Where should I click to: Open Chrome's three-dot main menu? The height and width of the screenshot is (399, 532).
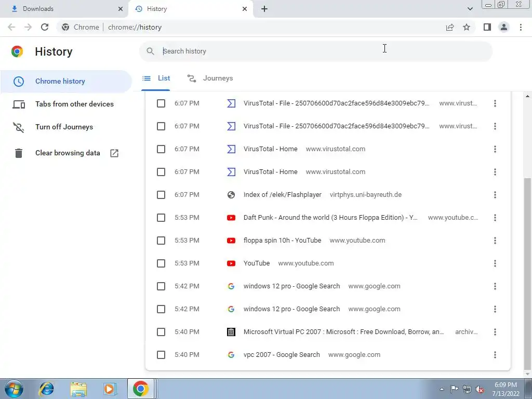pyautogui.click(x=521, y=27)
